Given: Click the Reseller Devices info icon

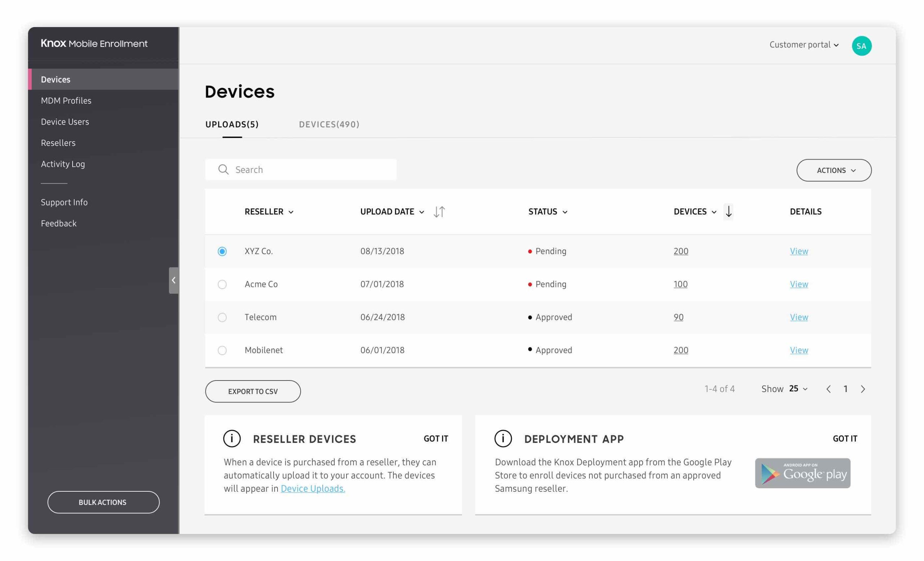Looking at the screenshot, I should [232, 438].
